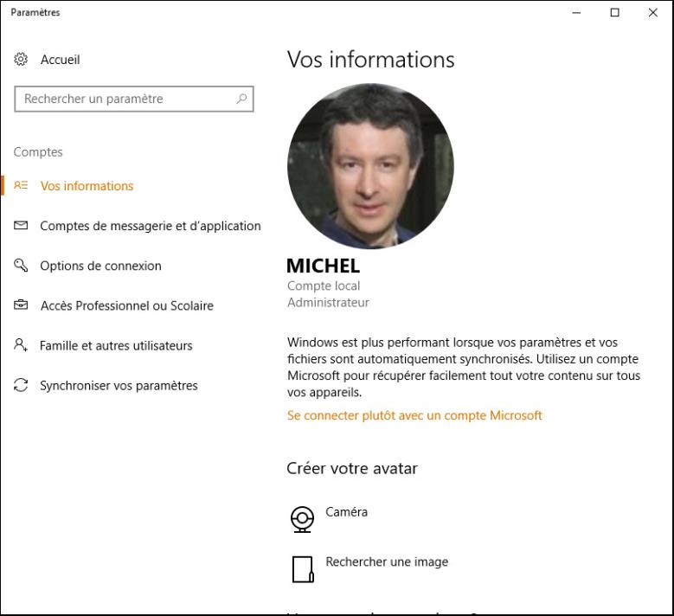Focus the Rechercher un paramètre search field
The height and width of the screenshot is (616, 674).
[125, 99]
